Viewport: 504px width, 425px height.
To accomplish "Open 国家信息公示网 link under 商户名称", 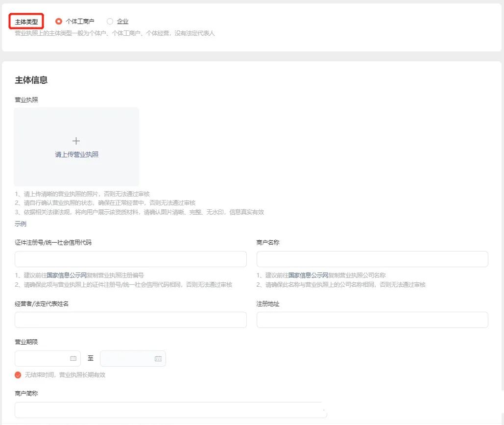I will tap(309, 275).
